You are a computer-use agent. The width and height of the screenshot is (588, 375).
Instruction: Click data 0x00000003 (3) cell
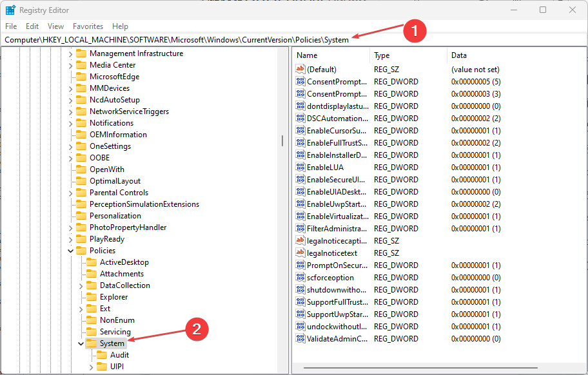click(476, 94)
